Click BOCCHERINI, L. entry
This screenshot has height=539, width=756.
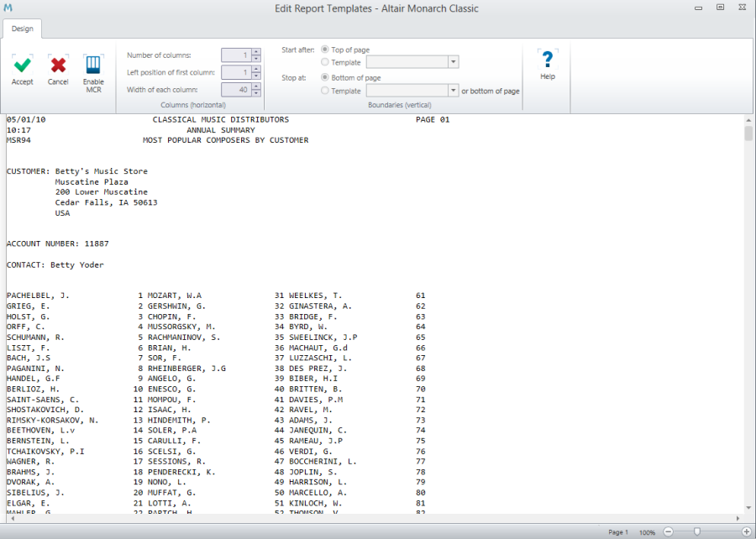pos(323,462)
